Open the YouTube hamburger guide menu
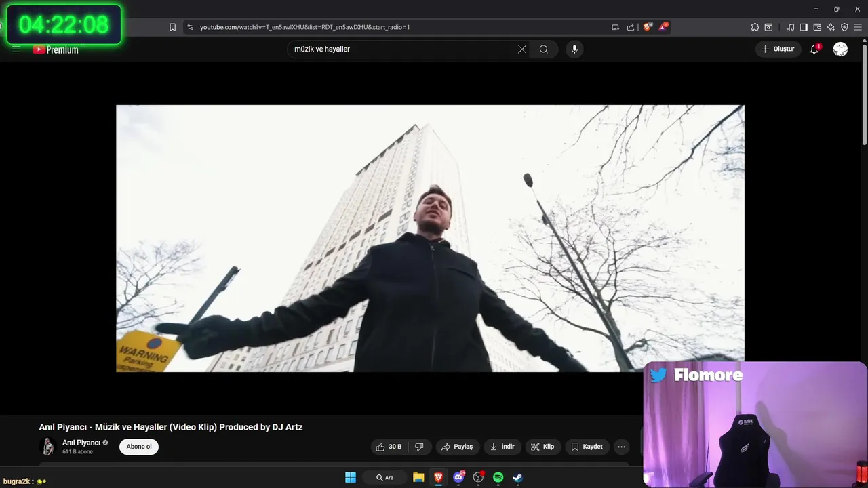 pos(16,49)
